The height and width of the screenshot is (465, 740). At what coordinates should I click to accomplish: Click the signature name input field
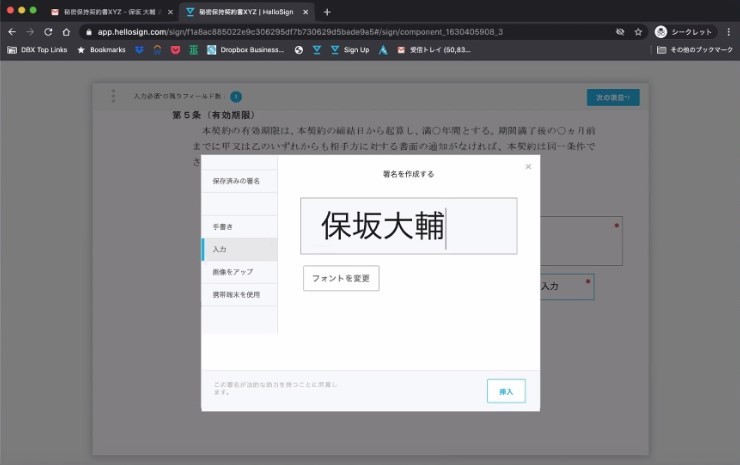[408, 226]
